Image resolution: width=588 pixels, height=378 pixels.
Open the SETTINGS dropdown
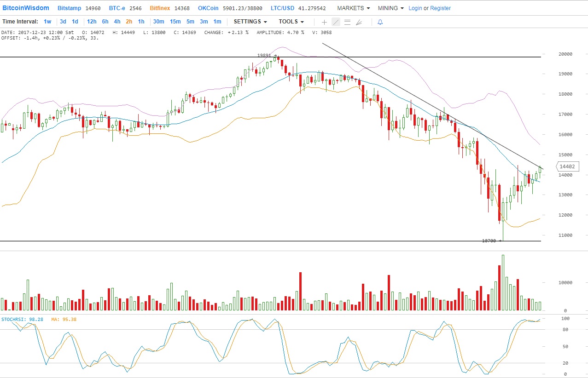(250, 22)
